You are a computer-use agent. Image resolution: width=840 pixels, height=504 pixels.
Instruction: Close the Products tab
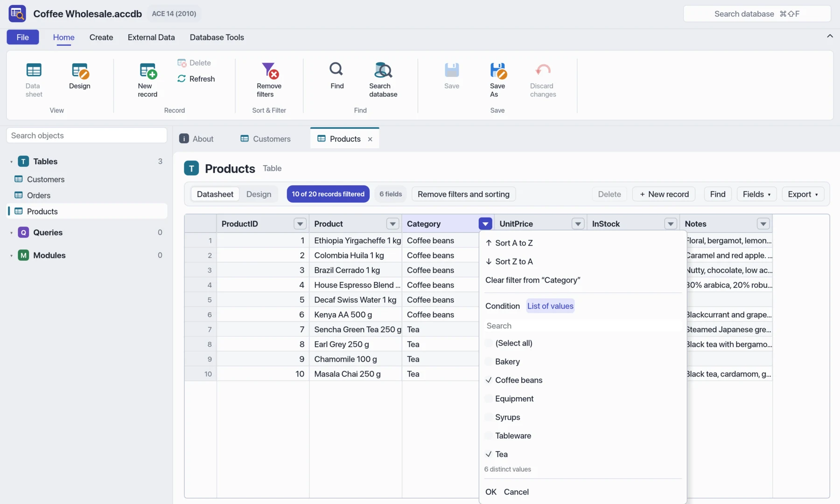pyautogui.click(x=370, y=139)
